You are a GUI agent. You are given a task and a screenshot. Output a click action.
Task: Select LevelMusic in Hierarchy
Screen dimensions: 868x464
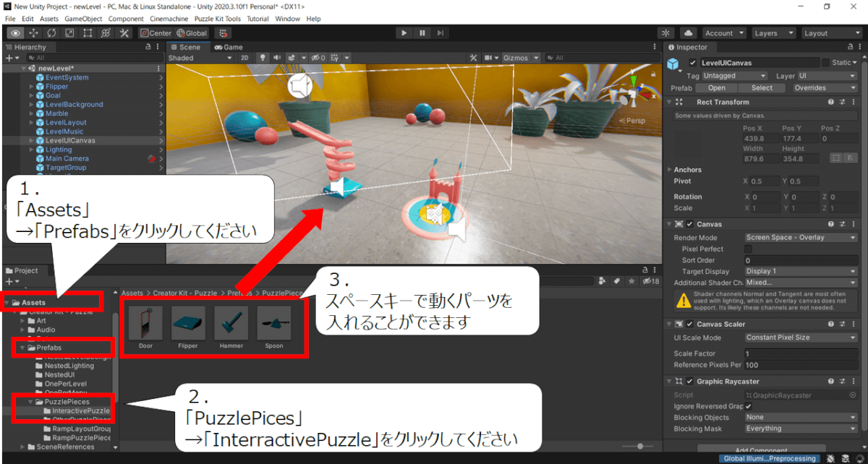pos(64,132)
